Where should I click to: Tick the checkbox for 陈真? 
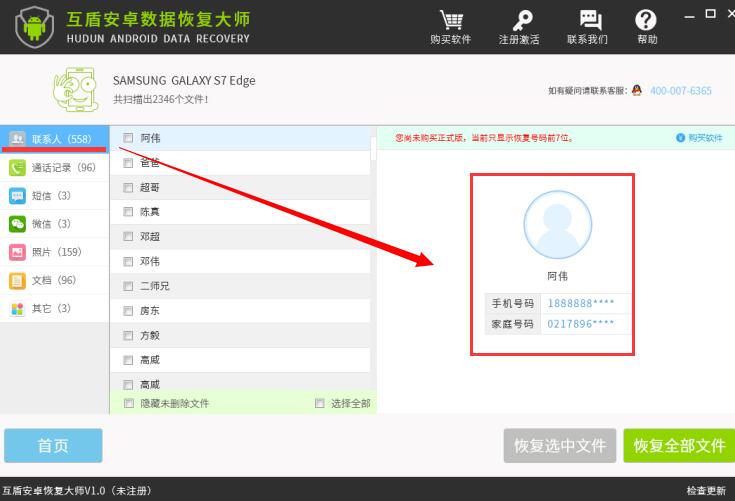point(128,212)
